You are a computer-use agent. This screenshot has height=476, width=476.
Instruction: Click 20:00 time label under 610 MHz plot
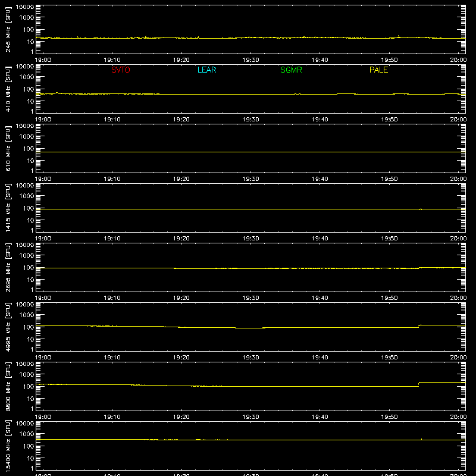point(458,179)
